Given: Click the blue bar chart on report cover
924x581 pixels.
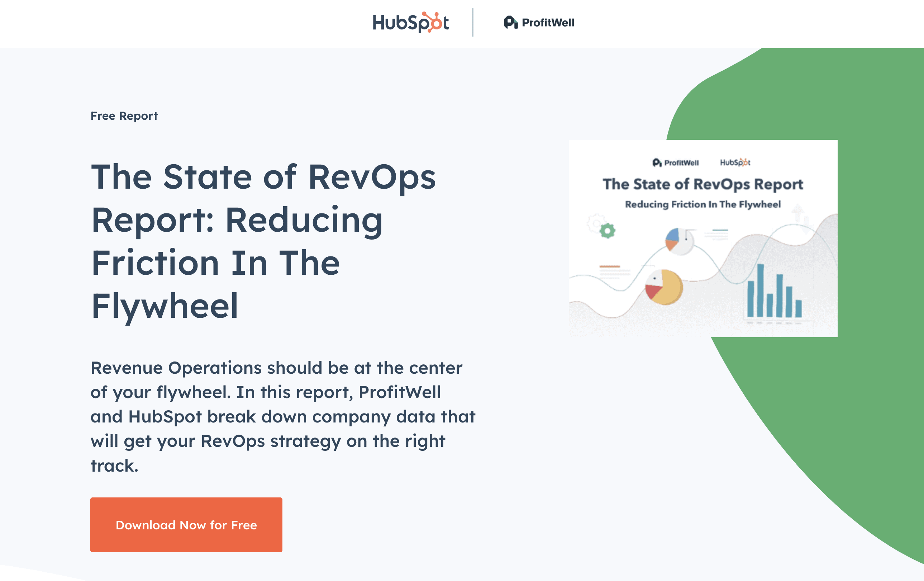Looking at the screenshot, I should pos(774,291).
